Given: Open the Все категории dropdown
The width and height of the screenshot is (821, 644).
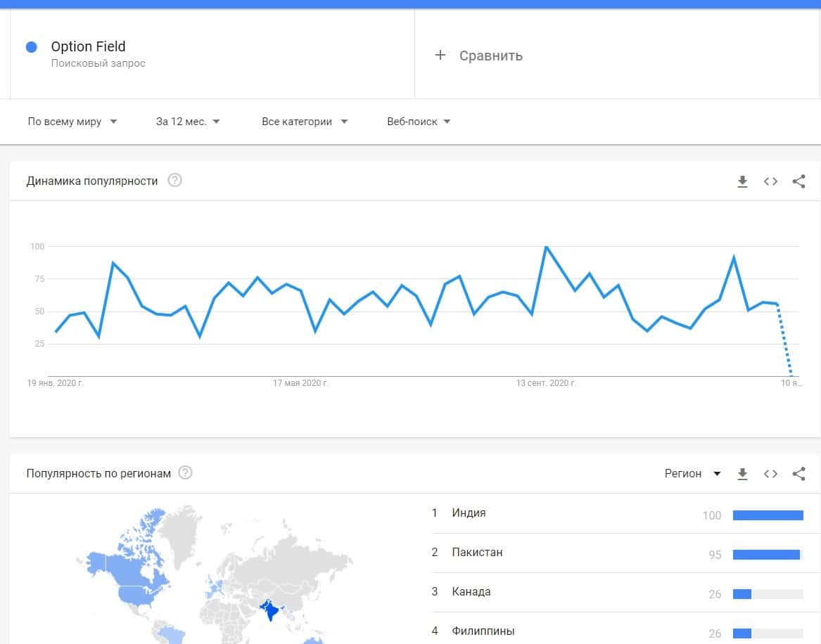Looking at the screenshot, I should (305, 122).
